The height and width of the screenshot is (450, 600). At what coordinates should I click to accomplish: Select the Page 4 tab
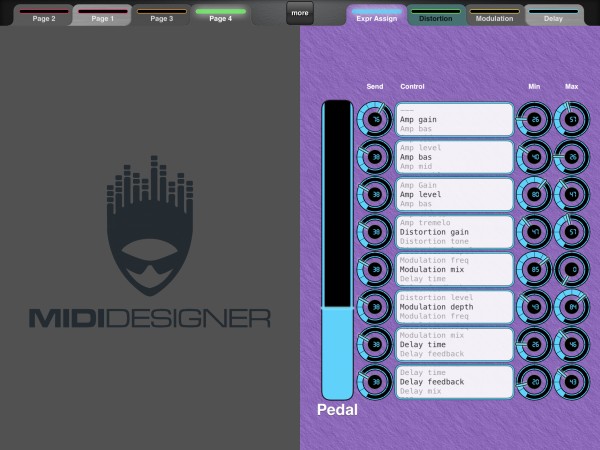pyautogui.click(x=220, y=15)
